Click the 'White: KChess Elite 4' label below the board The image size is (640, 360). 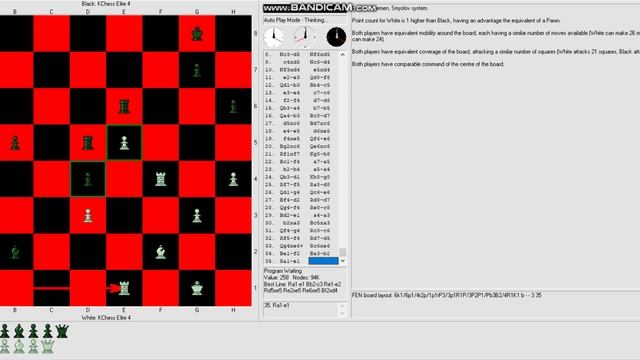click(x=106, y=318)
